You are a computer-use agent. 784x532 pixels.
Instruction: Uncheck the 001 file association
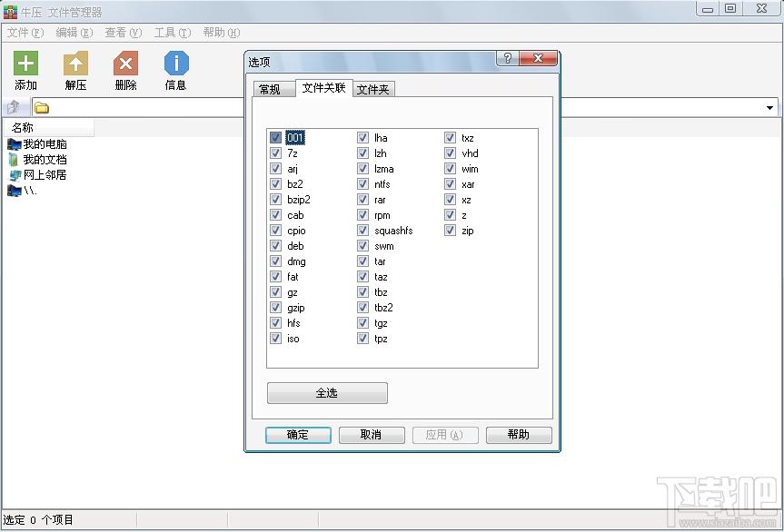[x=275, y=137]
